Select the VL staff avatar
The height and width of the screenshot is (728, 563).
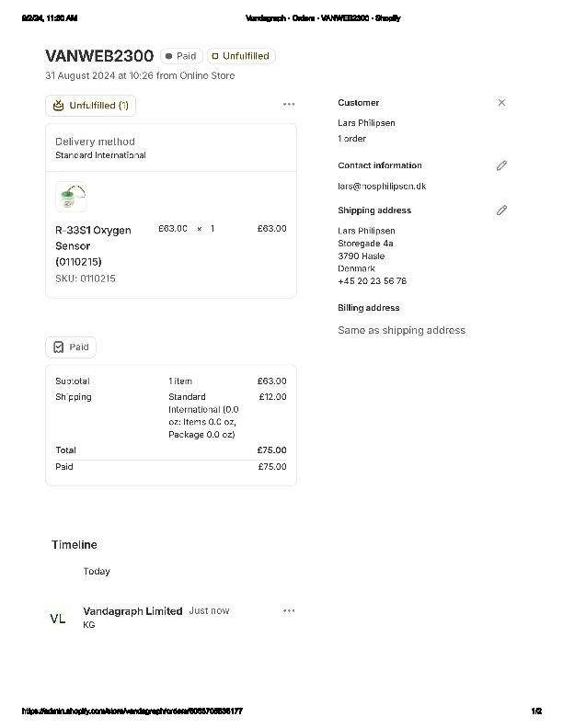[x=58, y=619]
